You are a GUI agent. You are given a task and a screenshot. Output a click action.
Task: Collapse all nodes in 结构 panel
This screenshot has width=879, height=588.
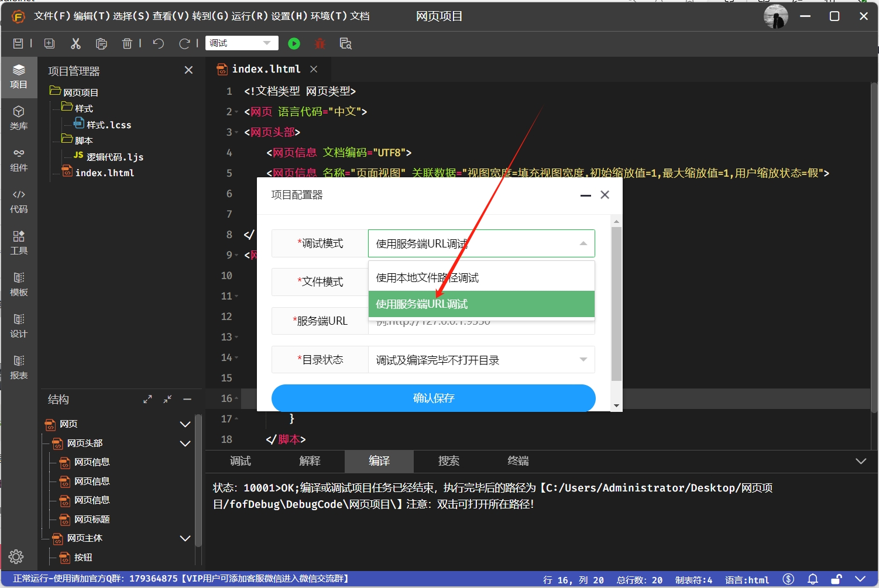(x=167, y=399)
